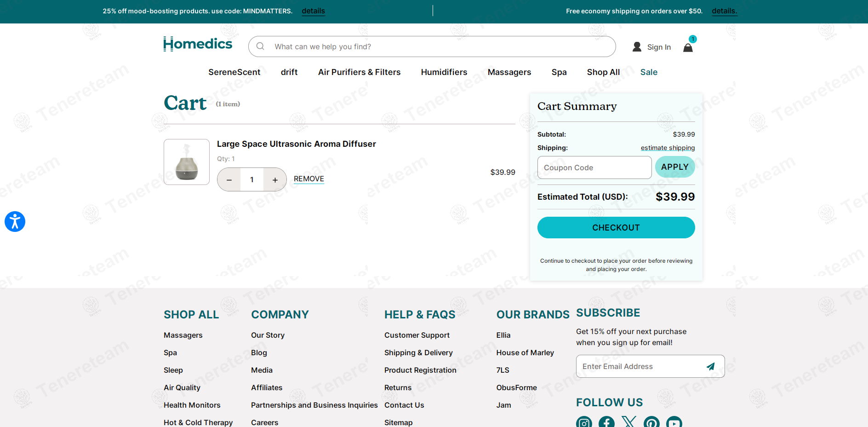
Task: Open the shopping bag cart icon
Action: pyautogui.click(x=688, y=47)
